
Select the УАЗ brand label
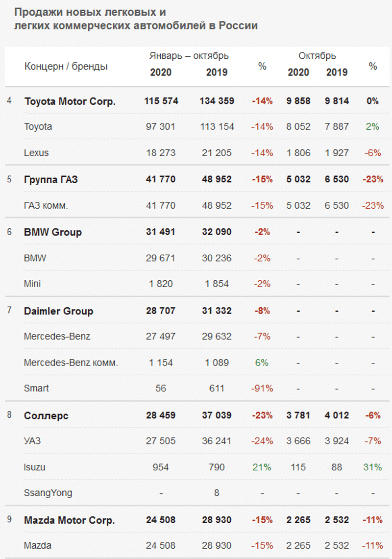pyautogui.click(x=32, y=441)
